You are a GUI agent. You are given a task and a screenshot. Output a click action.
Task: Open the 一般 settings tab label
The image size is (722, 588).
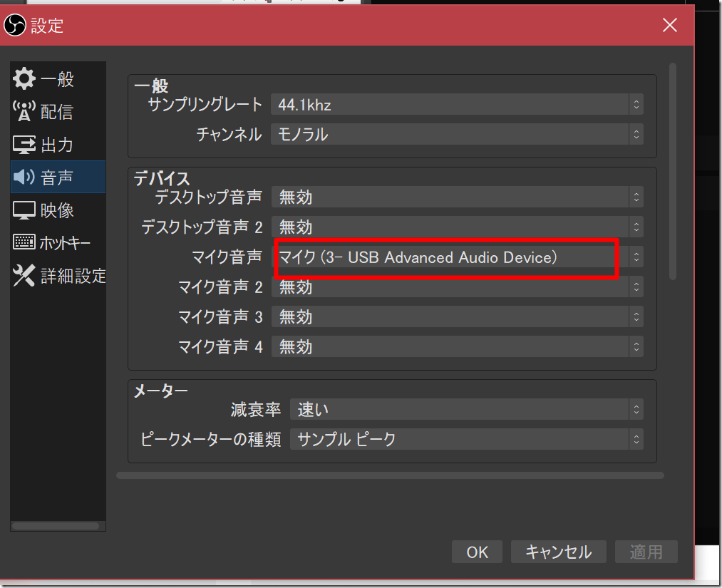pyautogui.click(x=57, y=79)
